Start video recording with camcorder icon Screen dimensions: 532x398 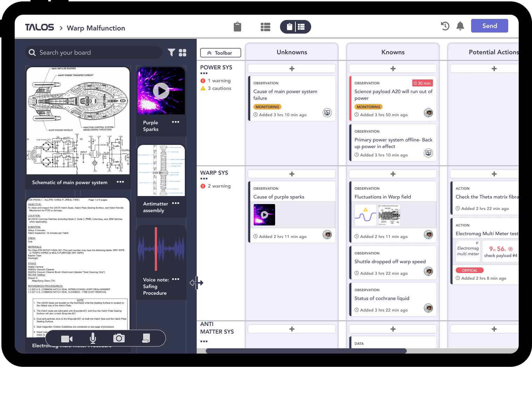pos(66,338)
